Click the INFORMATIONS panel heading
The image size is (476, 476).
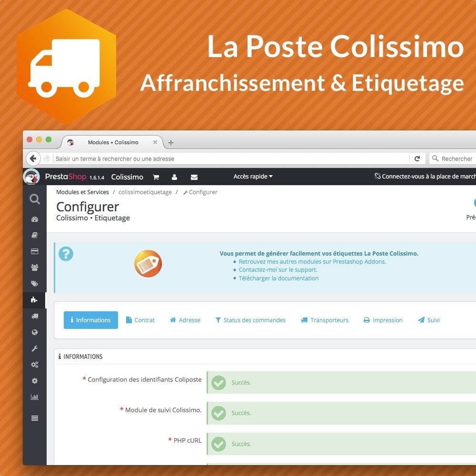coord(80,357)
